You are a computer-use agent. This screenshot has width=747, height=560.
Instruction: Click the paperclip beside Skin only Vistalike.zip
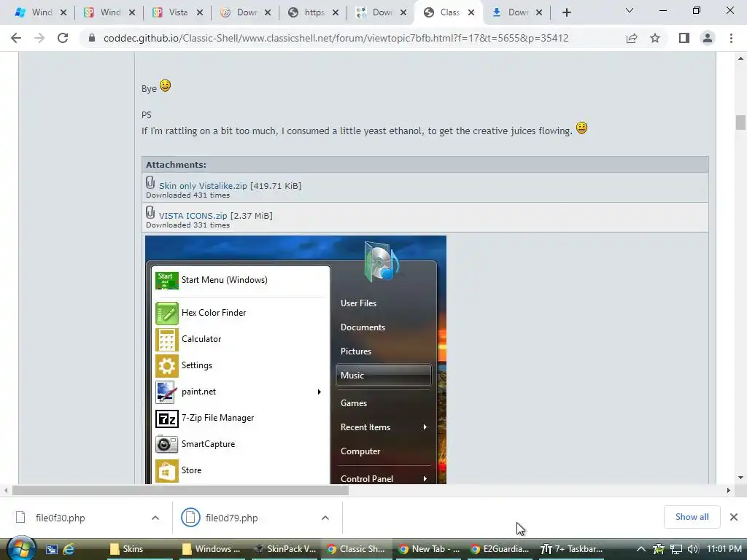(150, 183)
